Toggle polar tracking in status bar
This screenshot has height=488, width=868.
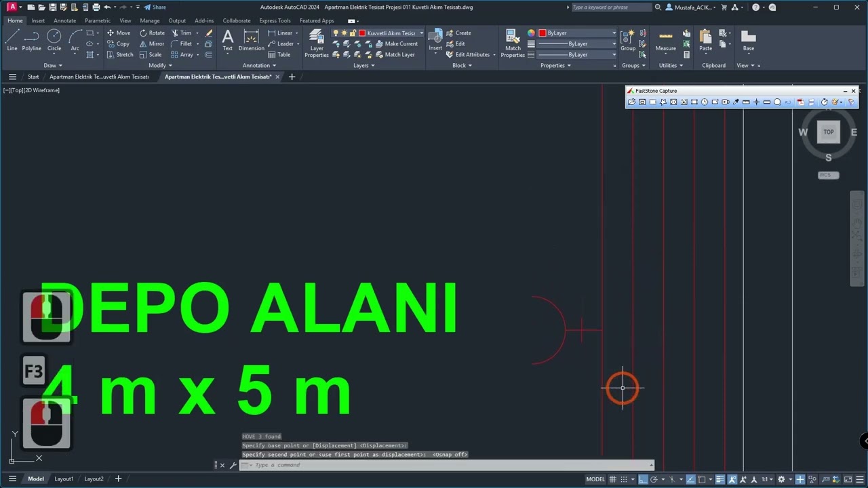point(654,479)
